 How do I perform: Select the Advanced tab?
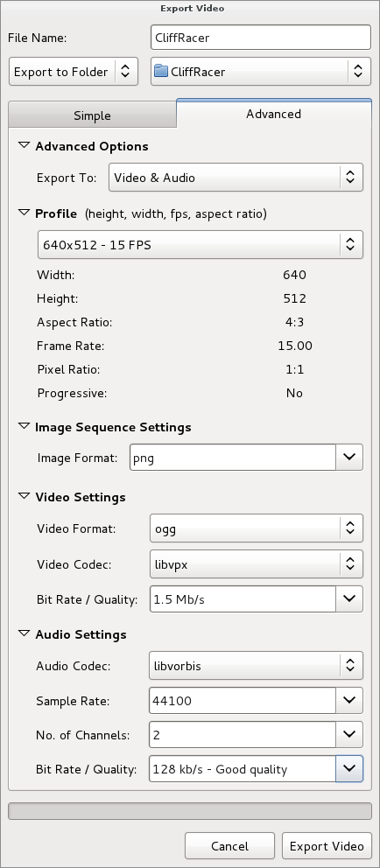[274, 114]
